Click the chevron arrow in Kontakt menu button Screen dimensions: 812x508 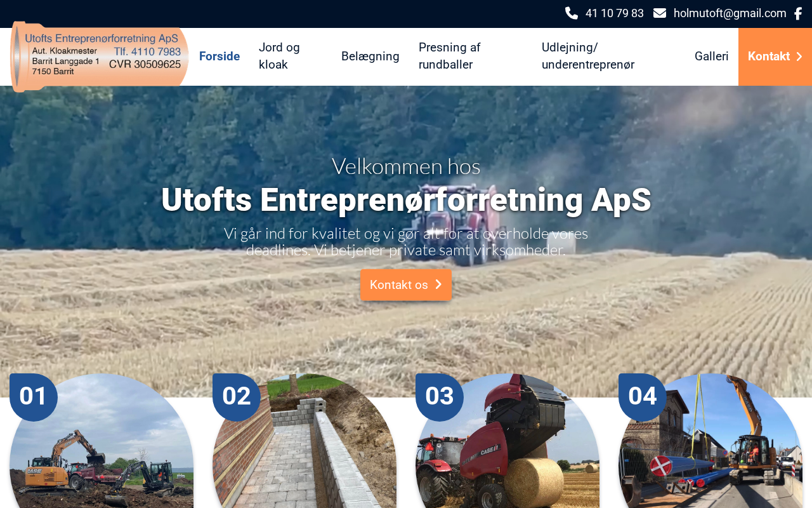coord(799,57)
